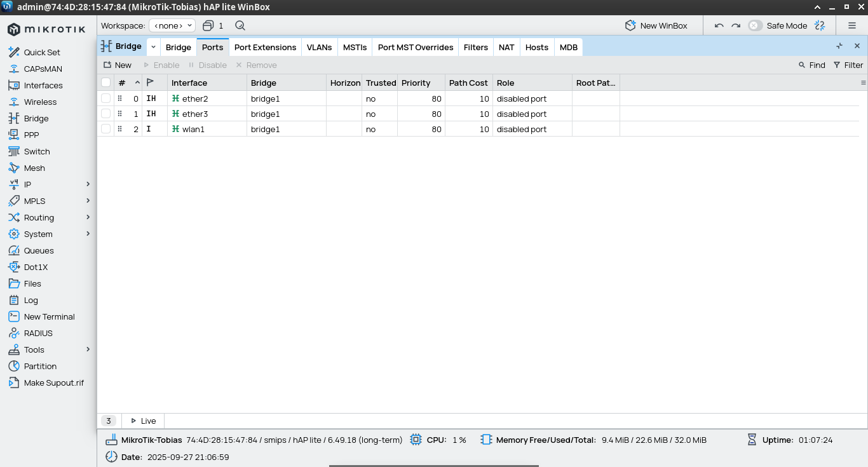Expand the IP submenu
This screenshot has height=467, width=868.
click(x=88, y=184)
